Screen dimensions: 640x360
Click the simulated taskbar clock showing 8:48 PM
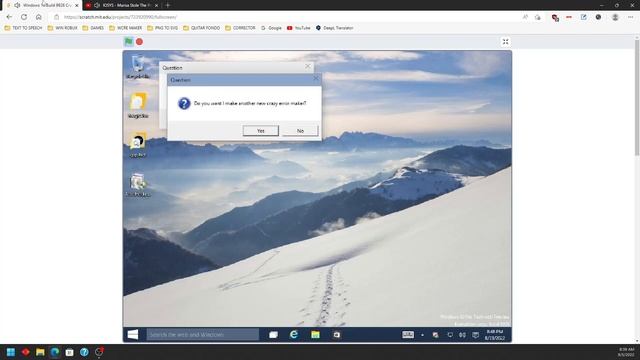(x=495, y=335)
